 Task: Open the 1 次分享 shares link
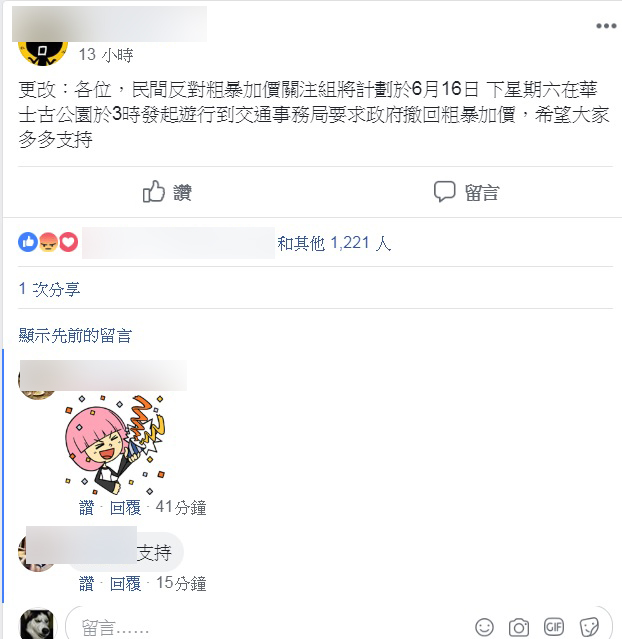(x=49, y=289)
